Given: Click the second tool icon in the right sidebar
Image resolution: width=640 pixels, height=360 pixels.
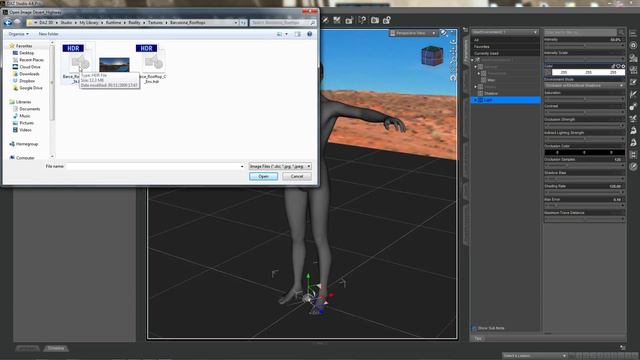Looking at the screenshot, I should 633,45.
